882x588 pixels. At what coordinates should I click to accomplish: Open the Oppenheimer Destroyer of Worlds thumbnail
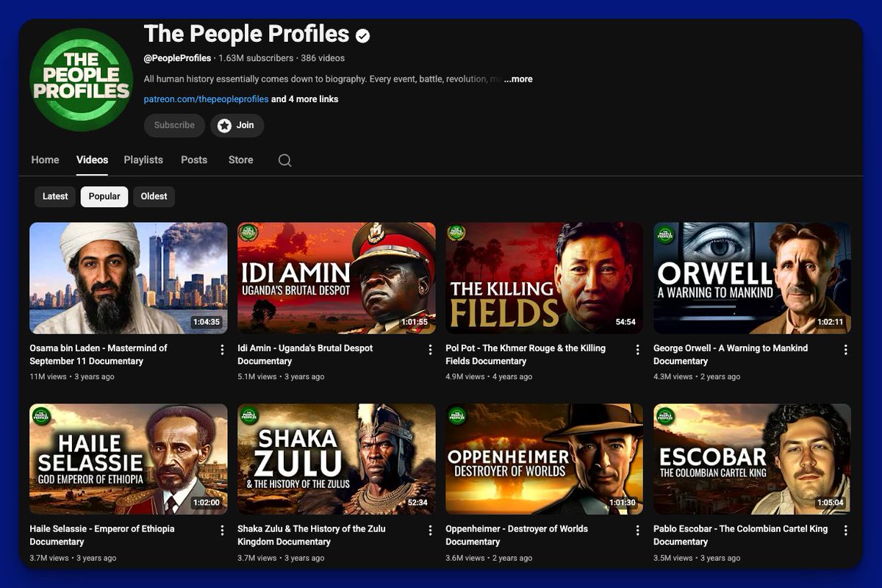tap(544, 459)
